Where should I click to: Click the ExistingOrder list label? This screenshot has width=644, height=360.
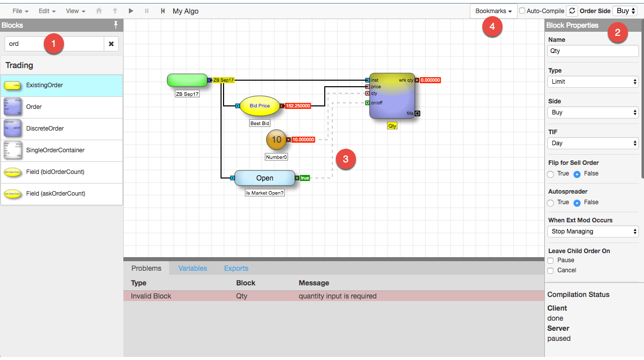[44, 85]
